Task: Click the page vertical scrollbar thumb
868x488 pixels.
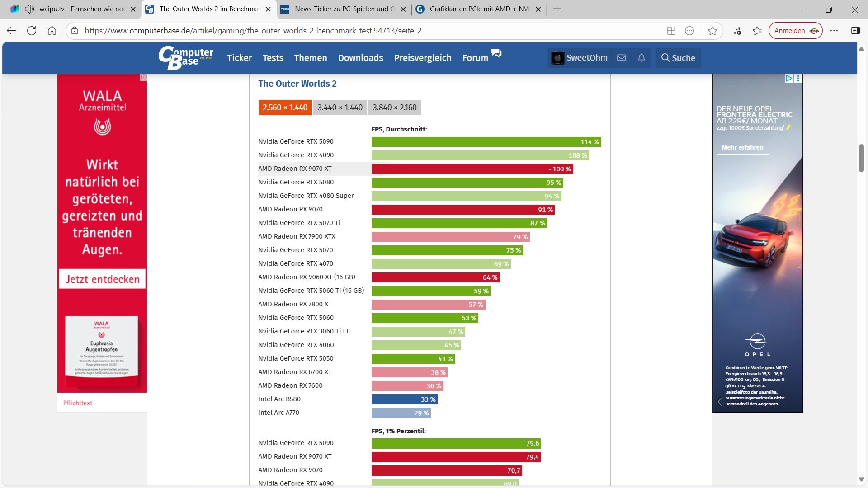Action: (861, 158)
